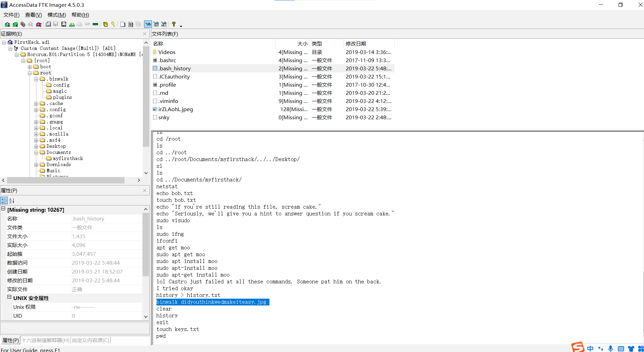The image size is (644, 352).
Task: Select the Music folder in tree
Action: click(x=53, y=171)
